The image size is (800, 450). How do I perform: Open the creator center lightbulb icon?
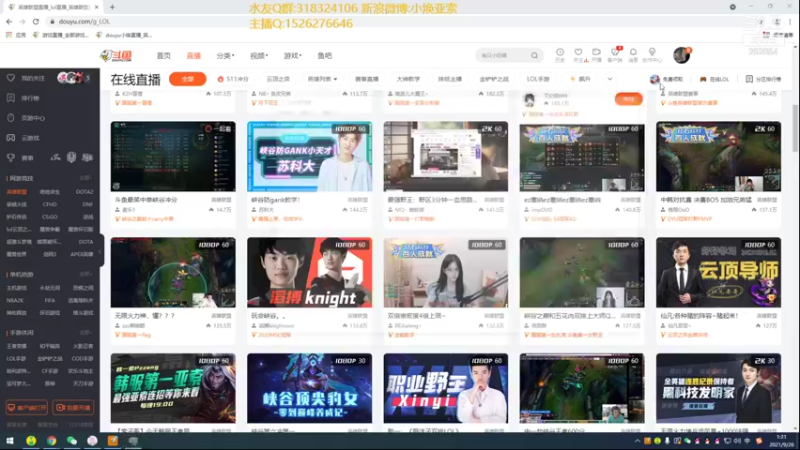point(652,55)
